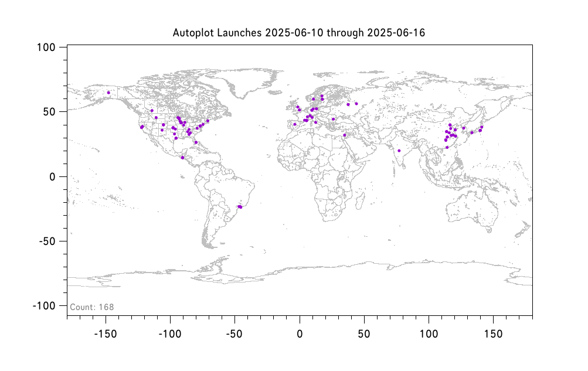Click the y-axis tick label "50"
Image resolution: width=588 pixels, height=371 pixels.
click(49, 112)
